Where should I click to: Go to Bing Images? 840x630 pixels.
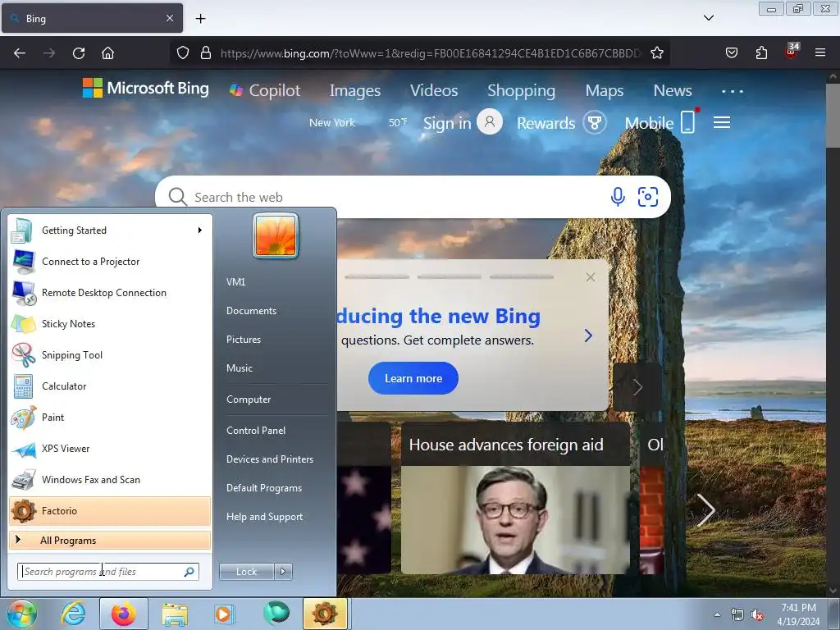click(354, 90)
